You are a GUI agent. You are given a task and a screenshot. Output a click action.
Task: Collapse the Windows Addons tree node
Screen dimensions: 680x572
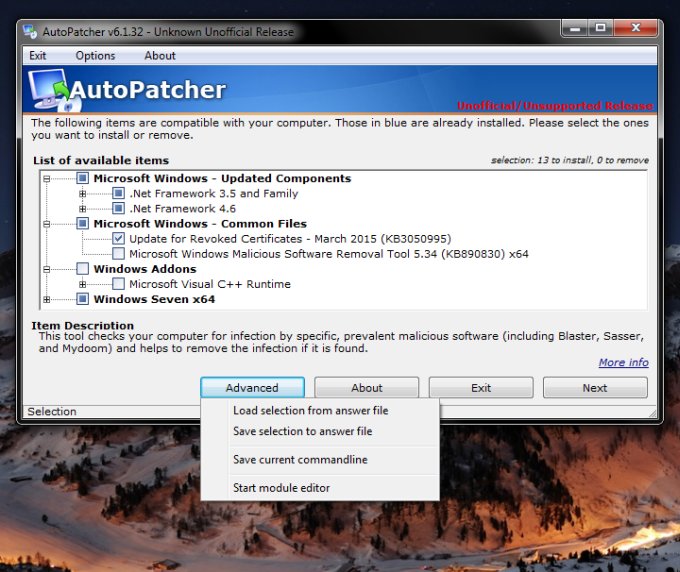pos(47,269)
